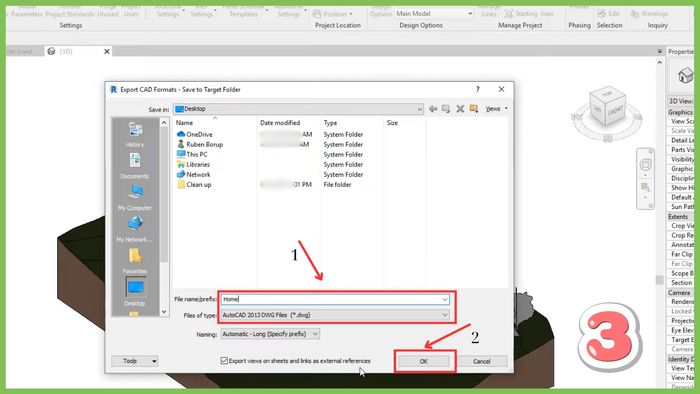Click the steering wheel on navigation bar

[x=646, y=165]
